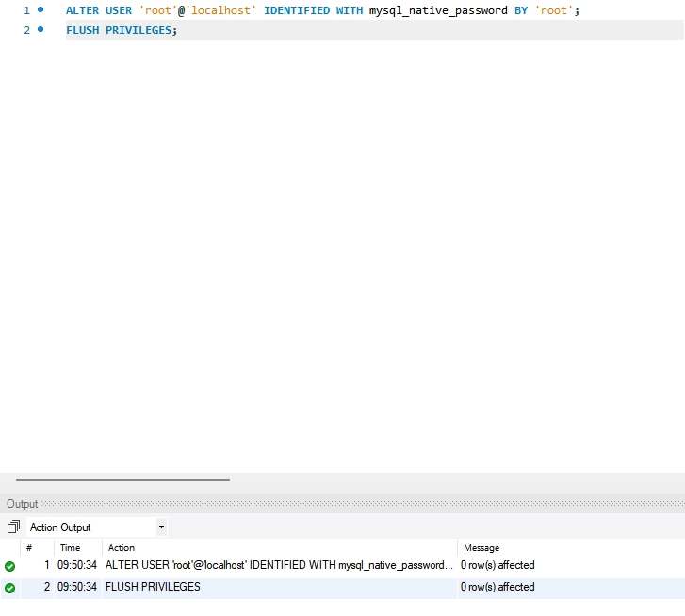Click the green success icon for ALTER USER row

(9, 566)
